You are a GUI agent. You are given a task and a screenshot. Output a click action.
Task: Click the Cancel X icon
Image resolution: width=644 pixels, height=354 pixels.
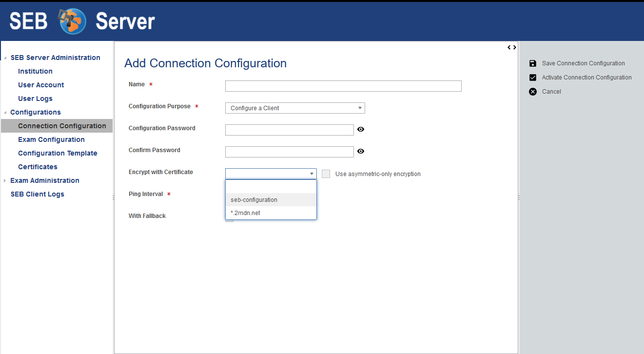click(x=533, y=92)
